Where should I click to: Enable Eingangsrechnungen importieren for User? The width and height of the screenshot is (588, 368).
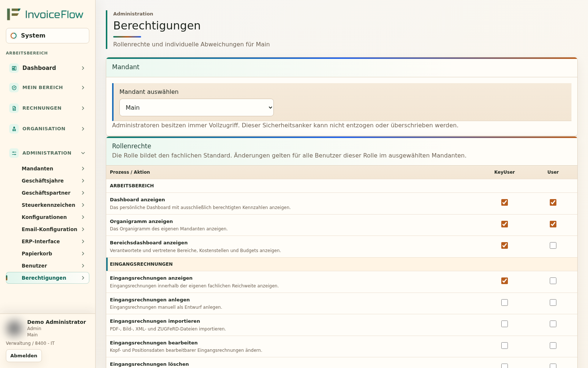[x=553, y=324]
